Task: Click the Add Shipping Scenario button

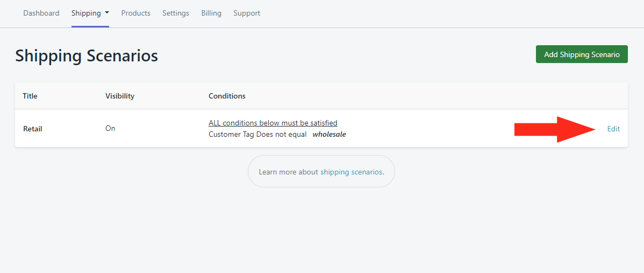Action: click(582, 54)
